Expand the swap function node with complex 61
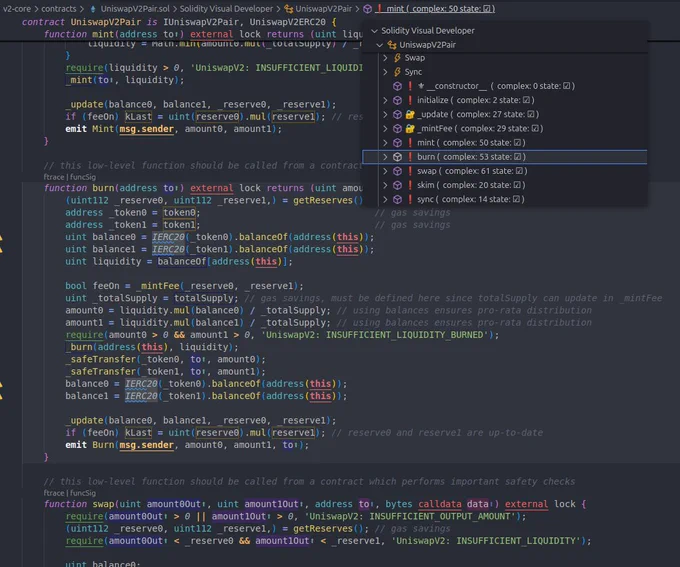This screenshot has width=680, height=567. tap(385, 171)
